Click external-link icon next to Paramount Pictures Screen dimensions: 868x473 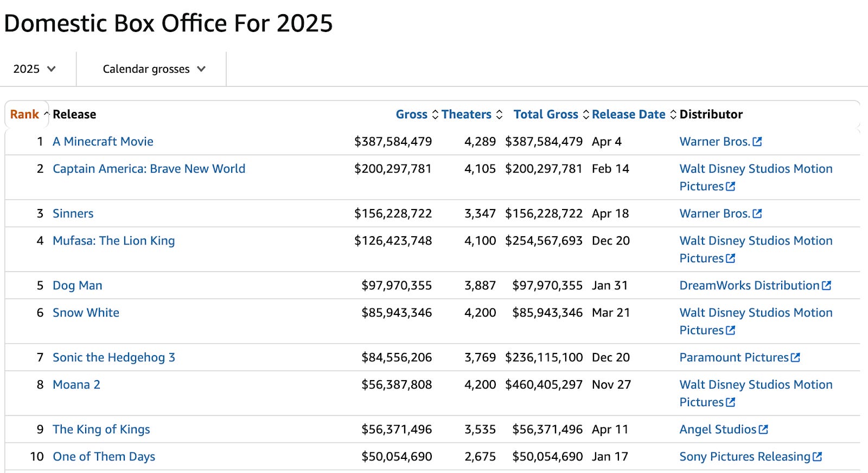click(795, 358)
